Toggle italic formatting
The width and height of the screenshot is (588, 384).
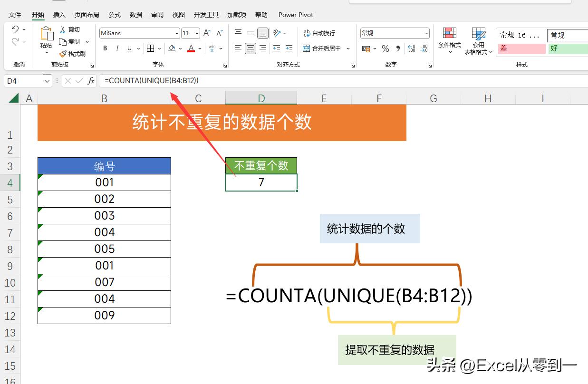(117, 48)
